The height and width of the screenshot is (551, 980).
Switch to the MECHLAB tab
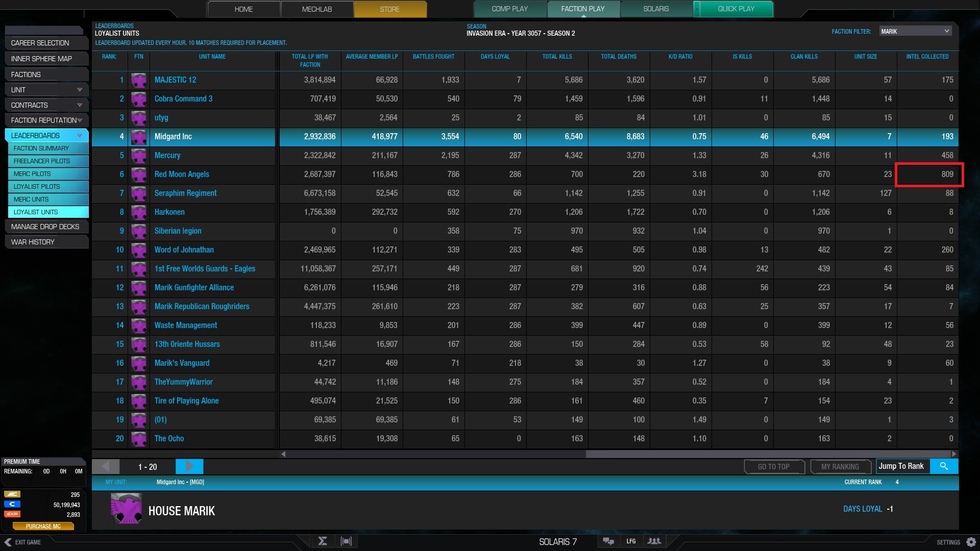(317, 9)
